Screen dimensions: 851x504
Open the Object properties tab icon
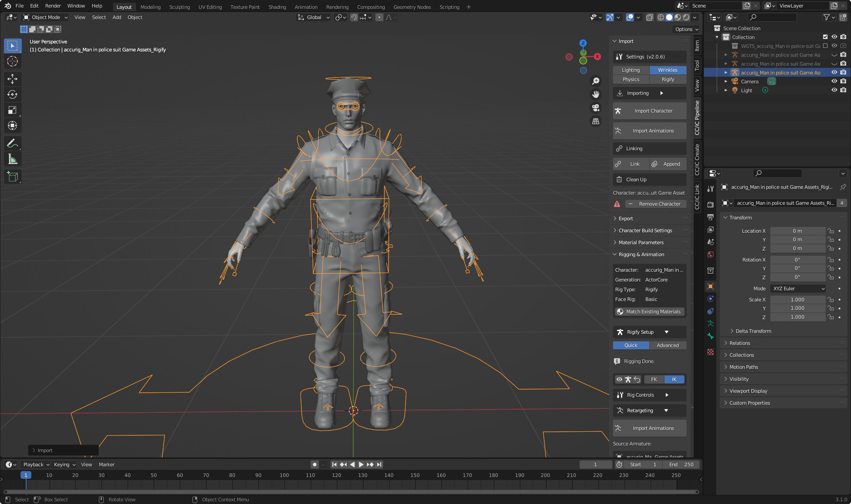pos(710,286)
